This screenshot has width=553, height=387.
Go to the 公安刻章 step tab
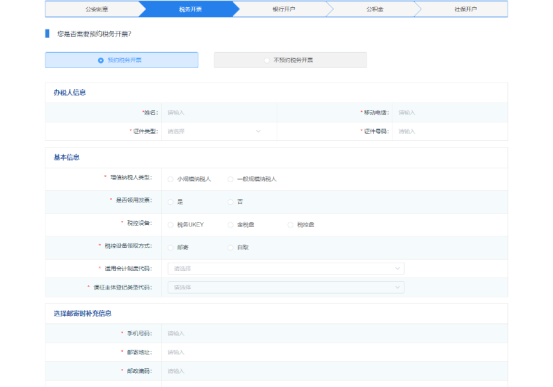pyautogui.click(x=96, y=9)
